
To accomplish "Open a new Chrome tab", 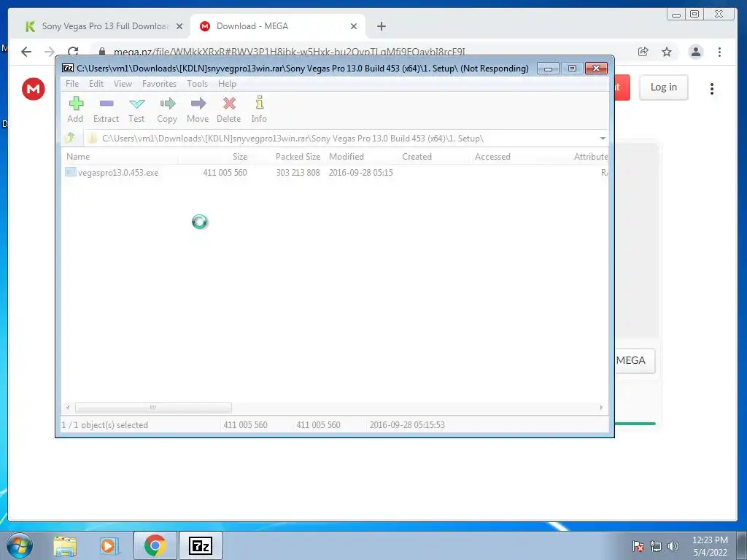I will [381, 26].
